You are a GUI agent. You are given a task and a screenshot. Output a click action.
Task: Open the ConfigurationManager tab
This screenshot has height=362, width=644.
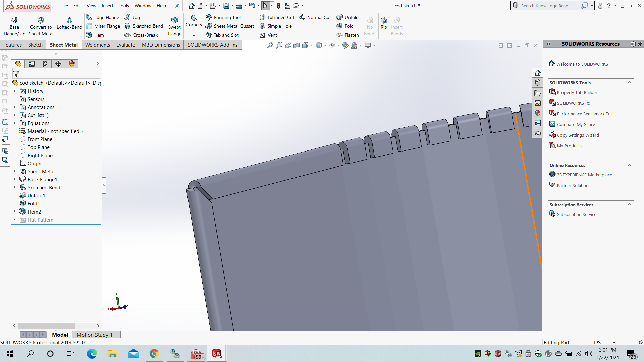click(x=45, y=64)
